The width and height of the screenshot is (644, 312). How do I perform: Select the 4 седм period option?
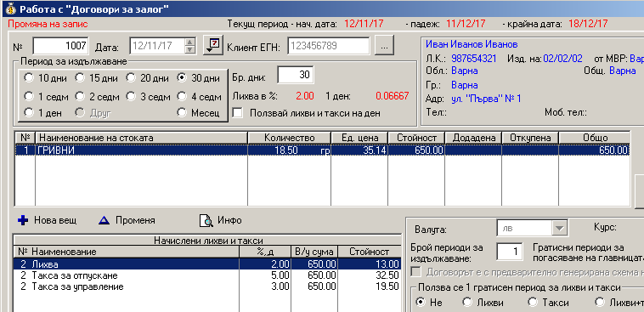(x=182, y=97)
